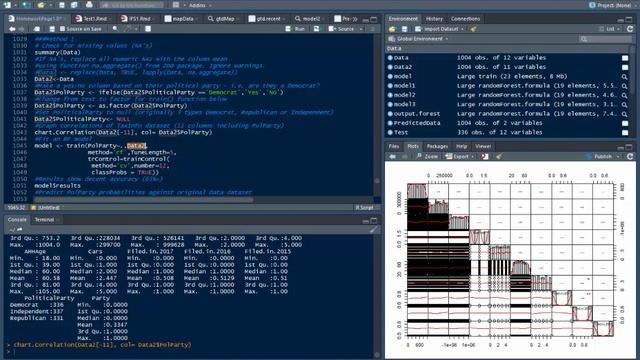Viewport: 640px width, 360px height.
Task: Clear all plots with broom icon
Action: pyautogui.click(x=499, y=156)
